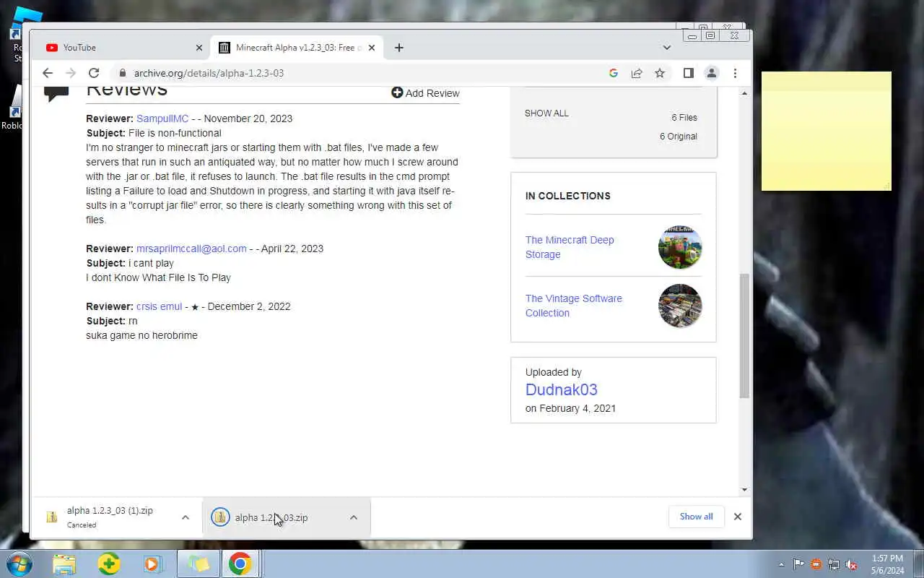Screen dimensions: 924x578
Task: Open reviewer mrsaprilmccall@aol.com's profile
Action: 191,249
